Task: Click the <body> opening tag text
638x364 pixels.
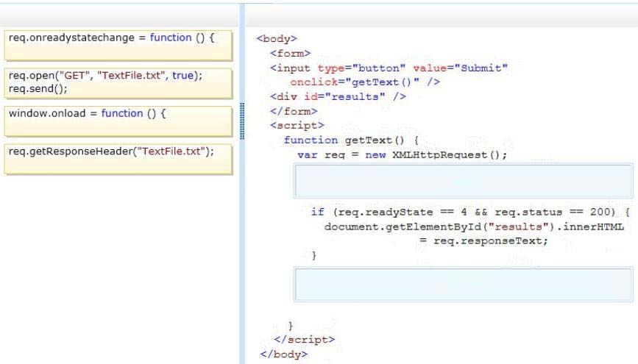Action: coord(277,39)
